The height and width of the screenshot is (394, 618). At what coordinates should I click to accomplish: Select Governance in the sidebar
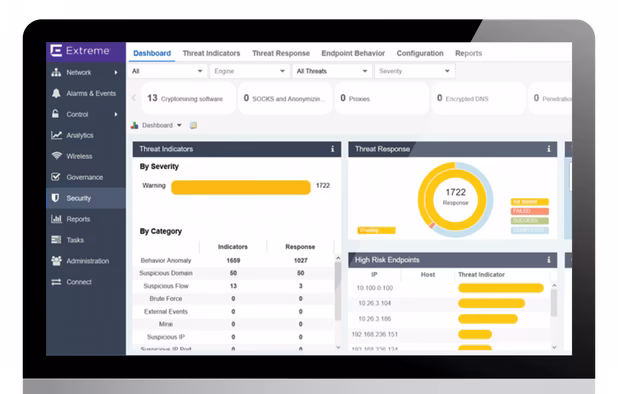click(x=86, y=177)
